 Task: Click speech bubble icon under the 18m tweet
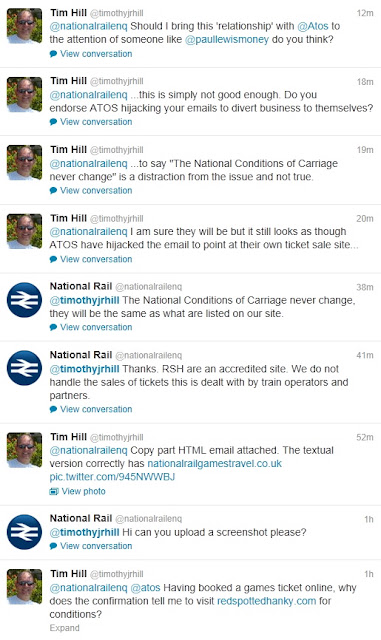(53, 122)
